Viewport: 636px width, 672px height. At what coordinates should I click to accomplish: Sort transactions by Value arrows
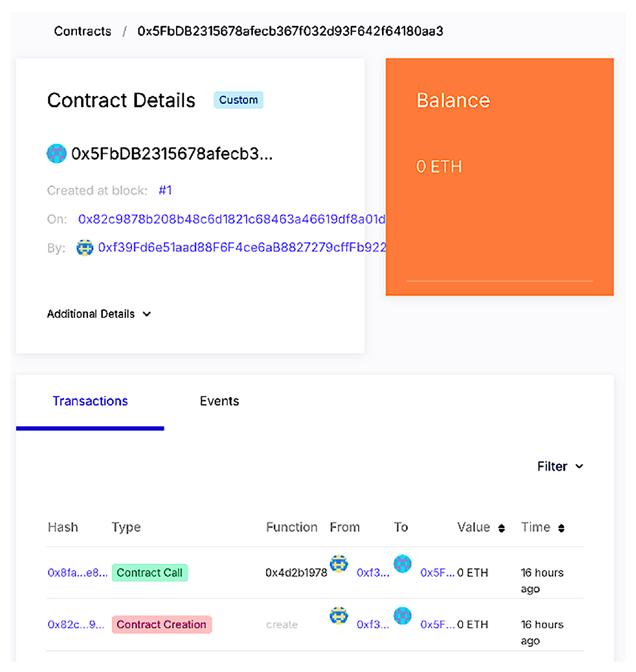pos(502,528)
